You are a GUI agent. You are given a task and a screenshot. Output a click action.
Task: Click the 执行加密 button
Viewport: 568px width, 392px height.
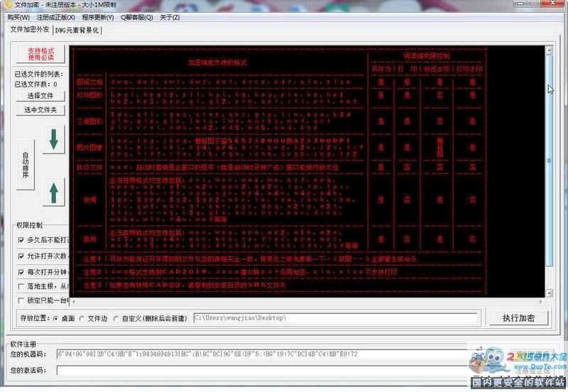519,318
